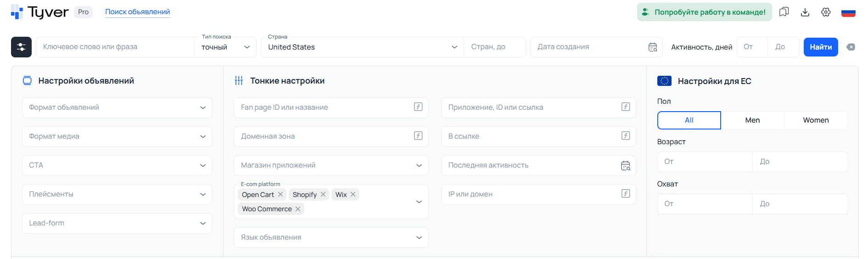Click function icon in Приложение, ID или ссылка

tap(626, 107)
